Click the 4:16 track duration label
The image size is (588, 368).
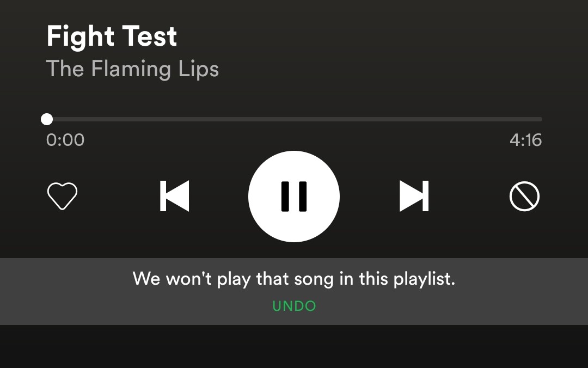(x=525, y=140)
